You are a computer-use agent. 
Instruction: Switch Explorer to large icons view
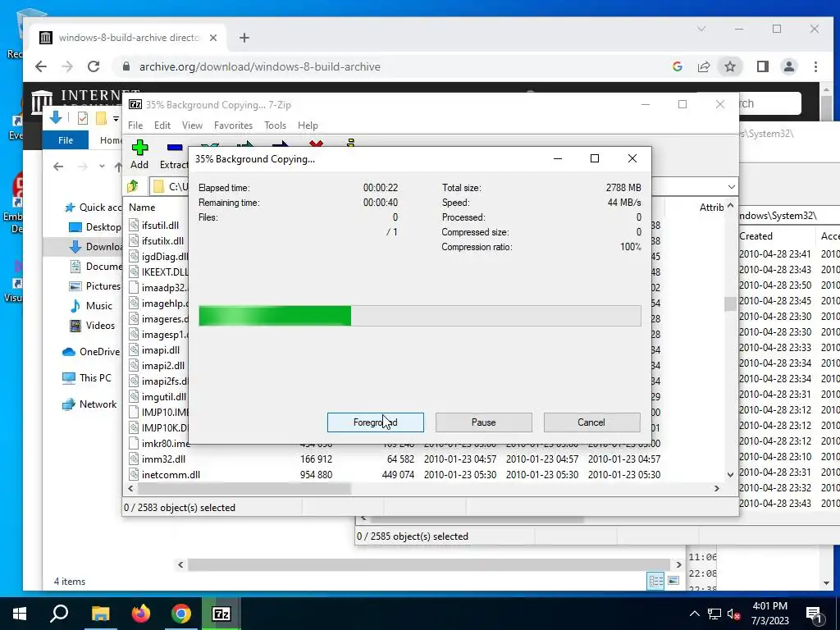pyautogui.click(x=673, y=581)
